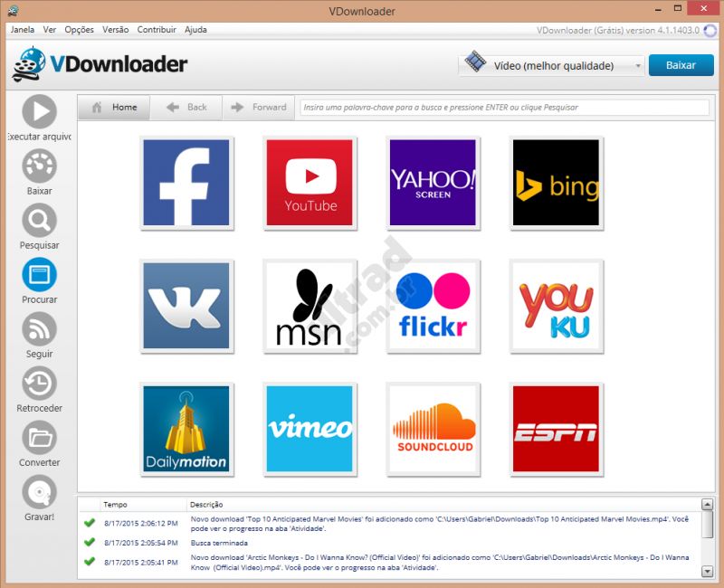The image size is (724, 588).
Task: Click the blue Baixar button
Action: [x=681, y=65]
